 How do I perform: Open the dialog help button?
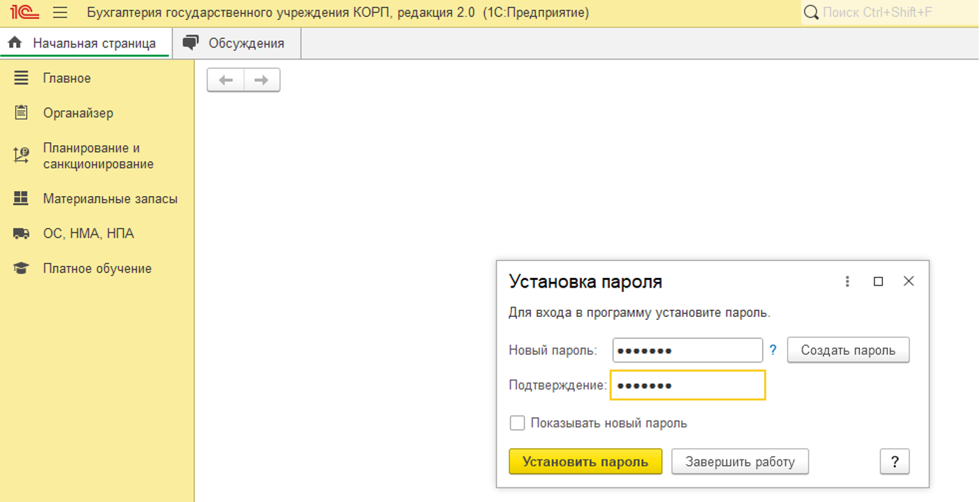click(895, 462)
